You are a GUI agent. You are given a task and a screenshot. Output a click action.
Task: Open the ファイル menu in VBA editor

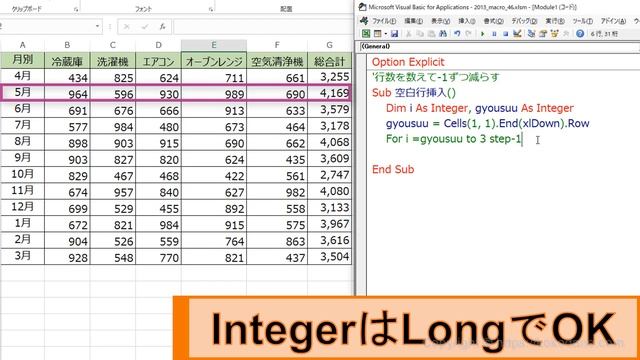(x=384, y=21)
